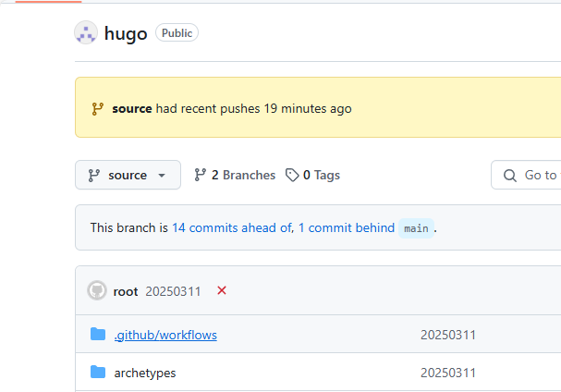561x392 pixels.
Task: Click the .github/workflows folder icon
Action: (x=98, y=334)
